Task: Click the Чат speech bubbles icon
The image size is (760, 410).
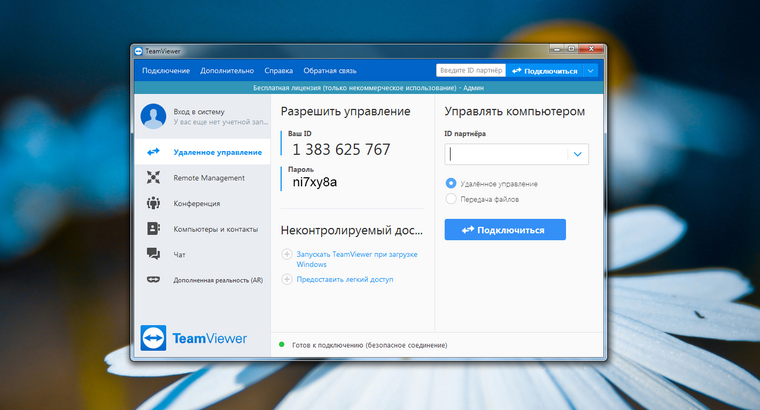Action: coord(153,254)
